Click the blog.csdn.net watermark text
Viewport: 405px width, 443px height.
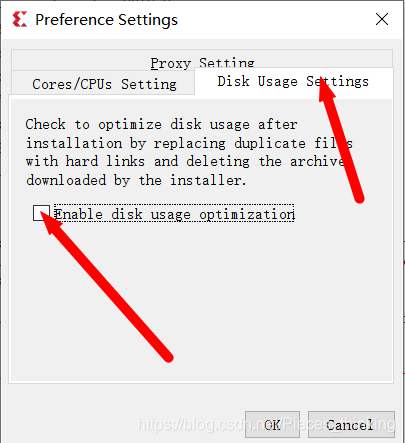[x=267, y=424]
